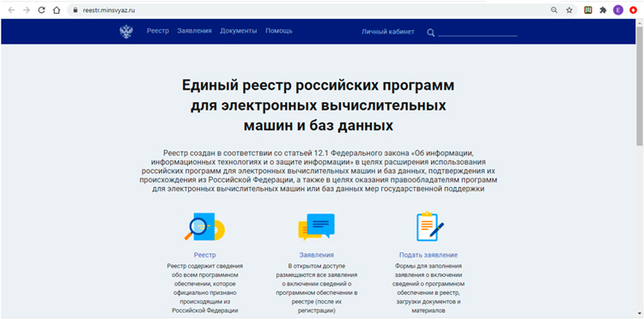The height and width of the screenshot is (319, 644).
Task: Click description text В открытом доступе
Action: (316, 288)
